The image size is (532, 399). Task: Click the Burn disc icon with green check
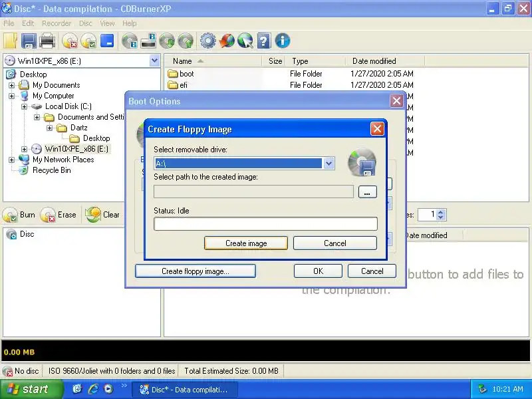pos(88,41)
